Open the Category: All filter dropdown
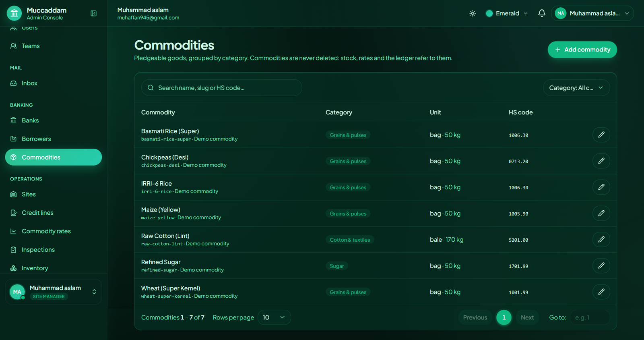The width and height of the screenshot is (644, 340). (576, 88)
